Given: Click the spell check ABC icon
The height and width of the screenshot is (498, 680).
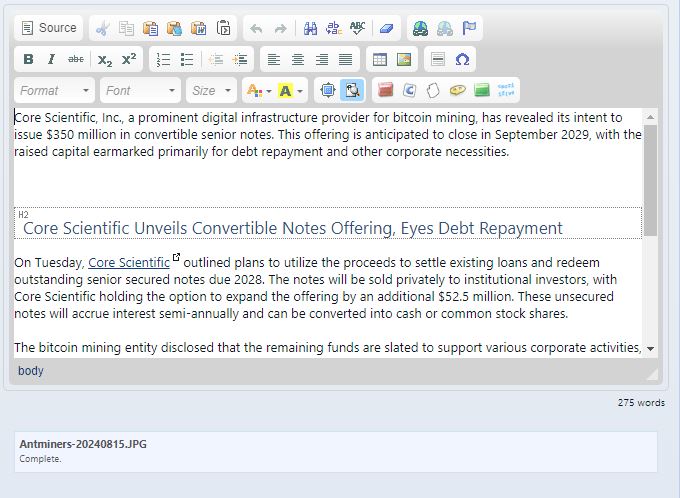Looking at the screenshot, I should pyautogui.click(x=357, y=28).
